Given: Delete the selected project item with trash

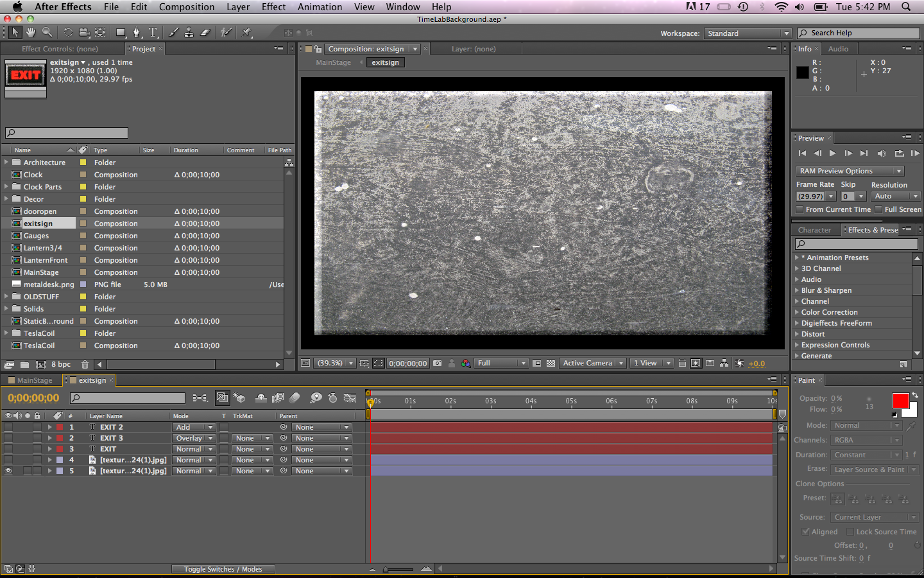Looking at the screenshot, I should pos(85,364).
